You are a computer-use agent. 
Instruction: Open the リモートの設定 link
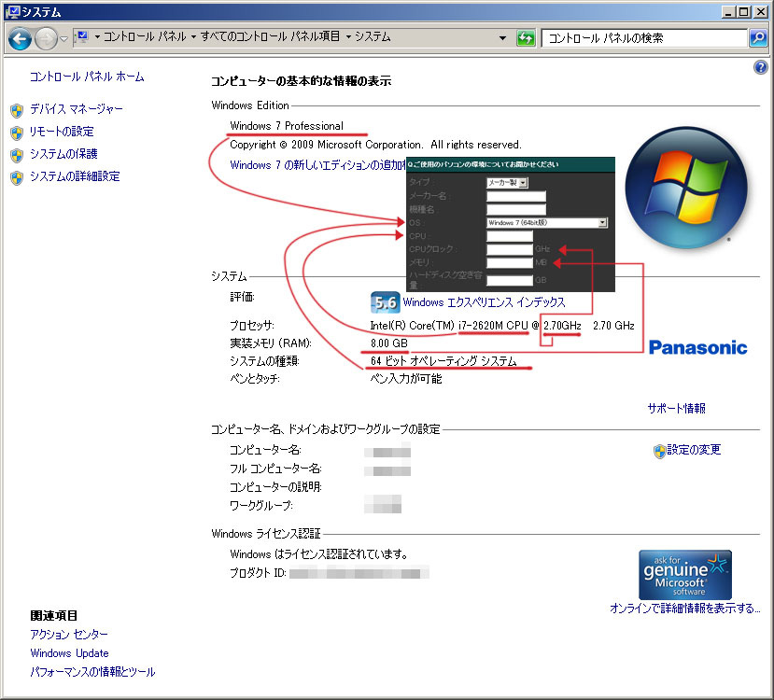[62, 132]
